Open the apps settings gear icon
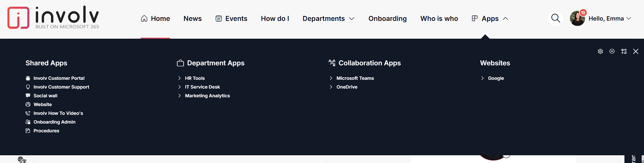The width and height of the screenshot is (644, 163). pos(600,52)
